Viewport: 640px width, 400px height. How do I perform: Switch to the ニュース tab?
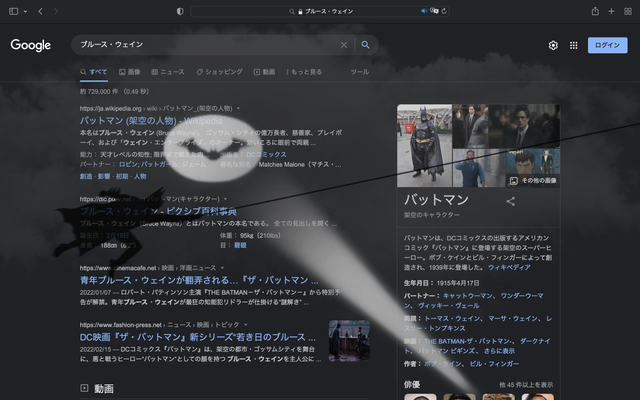click(x=168, y=72)
